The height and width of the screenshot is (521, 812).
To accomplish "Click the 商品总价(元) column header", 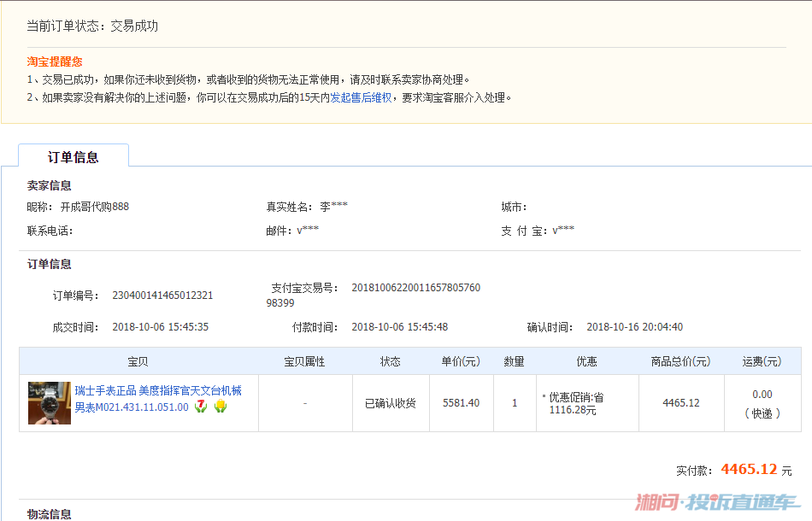I will (x=681, y=361).
